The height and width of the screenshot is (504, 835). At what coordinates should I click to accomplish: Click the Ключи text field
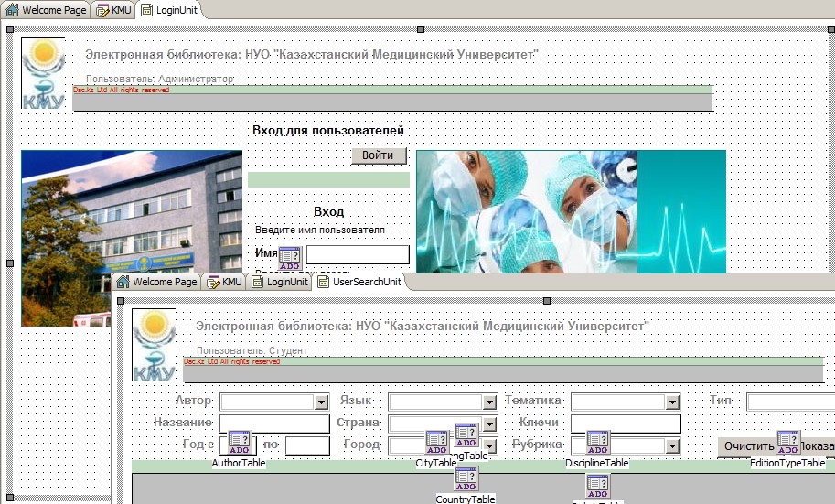626,424
